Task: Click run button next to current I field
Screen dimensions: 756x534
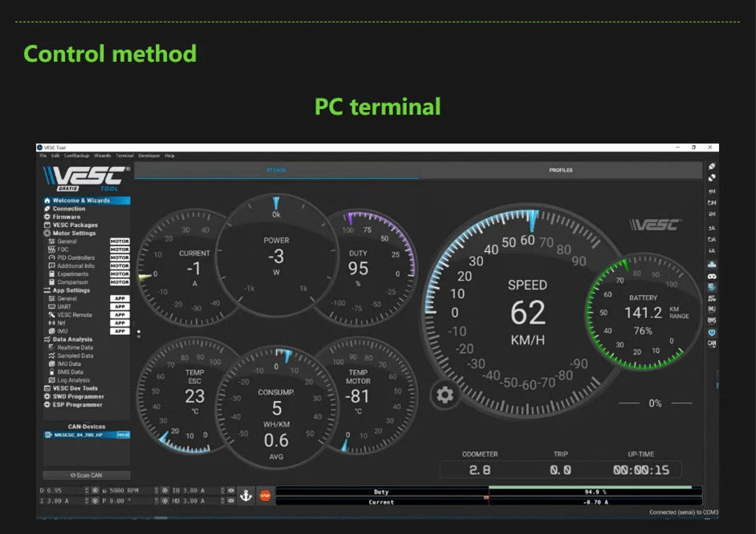Action: pyautogui.click(x=95, y=501)
